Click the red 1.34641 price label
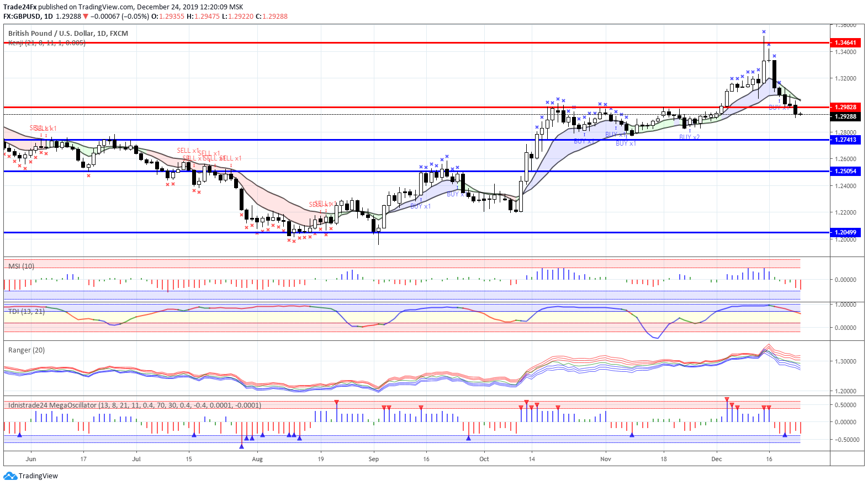868x486 pixels. (x=845, y=42)
